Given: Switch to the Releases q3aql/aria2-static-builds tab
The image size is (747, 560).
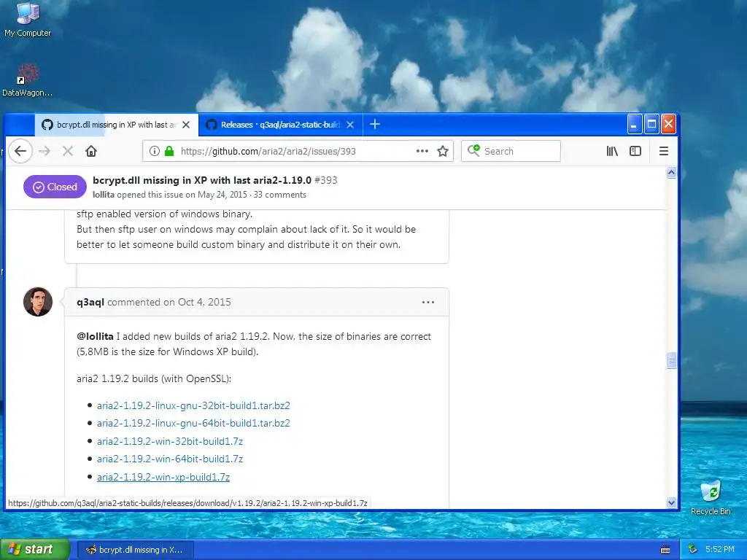Looking at the screenshot, I should [281, 125].
